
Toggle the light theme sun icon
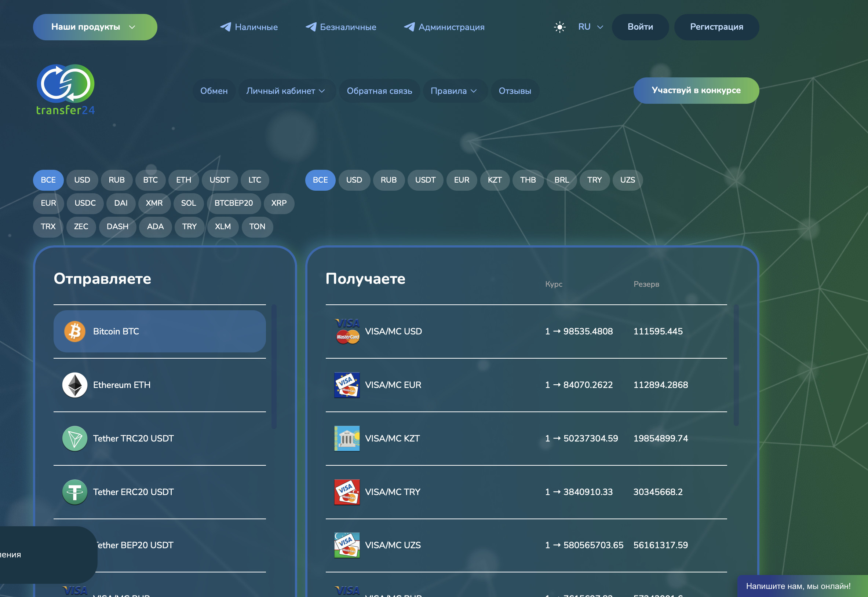coord(559,27)
